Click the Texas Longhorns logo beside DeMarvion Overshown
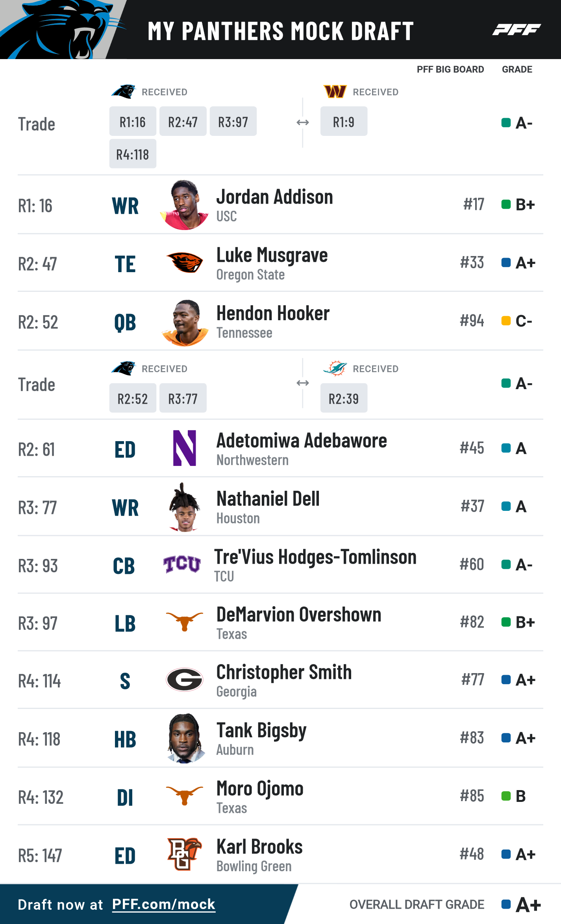The image size is (561, 924). pyautogui.click(x=185, y=622)
